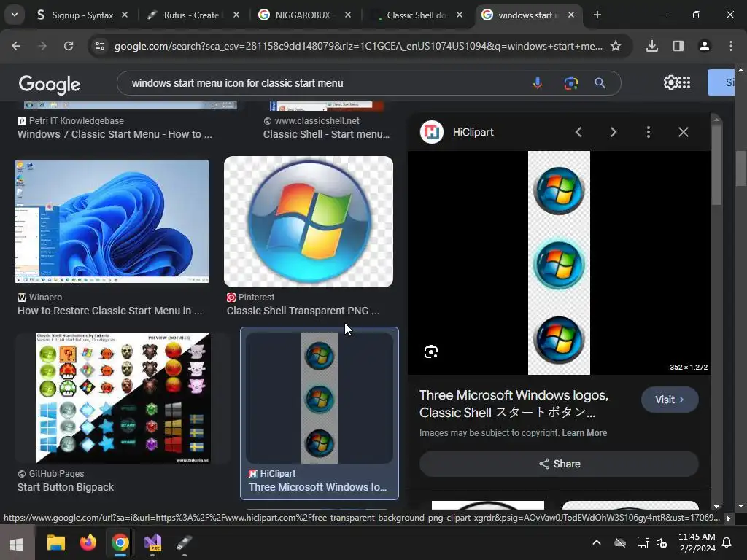
Task: Select the Pinterest Windows orb thumbnail
Action: click(309, 222)
